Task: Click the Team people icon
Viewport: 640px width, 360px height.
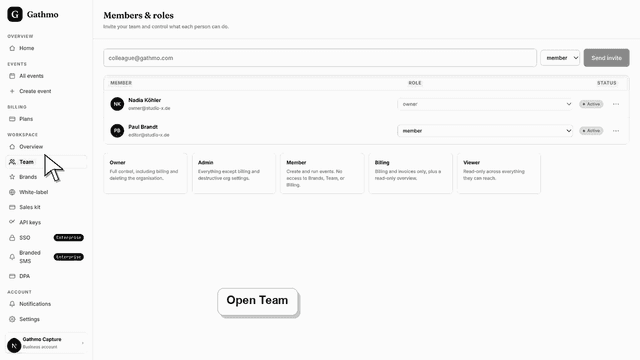Action: click(12, 162)
